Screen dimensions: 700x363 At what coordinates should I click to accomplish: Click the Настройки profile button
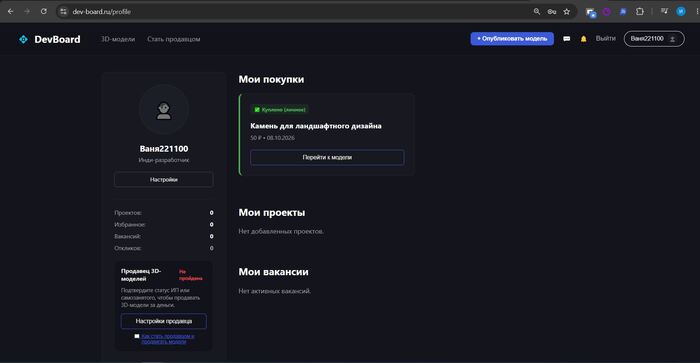pos(164,179)
